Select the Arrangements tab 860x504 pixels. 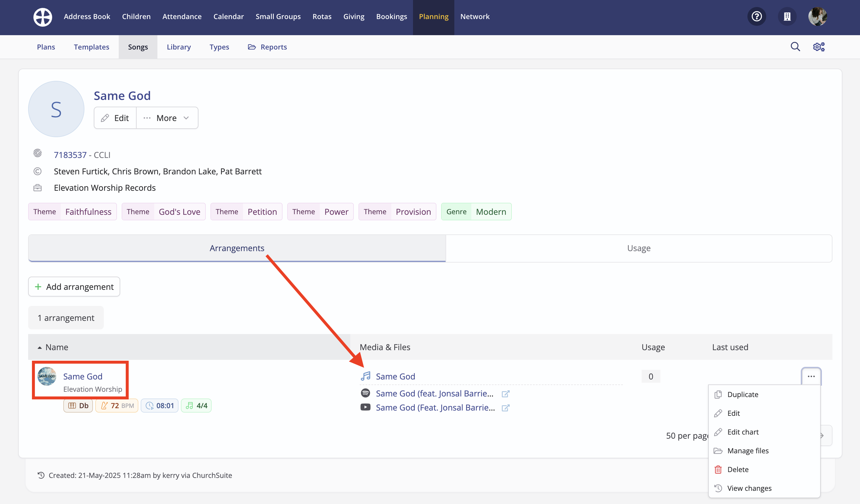(237, 248)
